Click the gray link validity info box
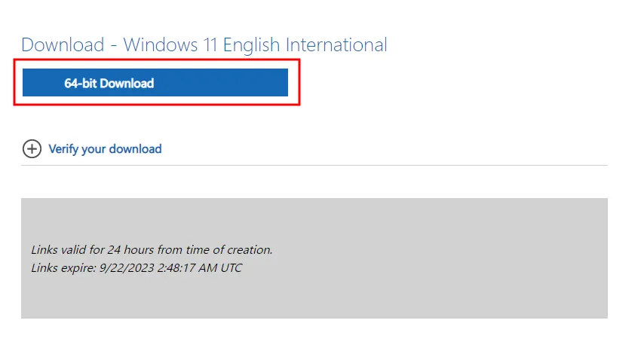 coord(314,258)
